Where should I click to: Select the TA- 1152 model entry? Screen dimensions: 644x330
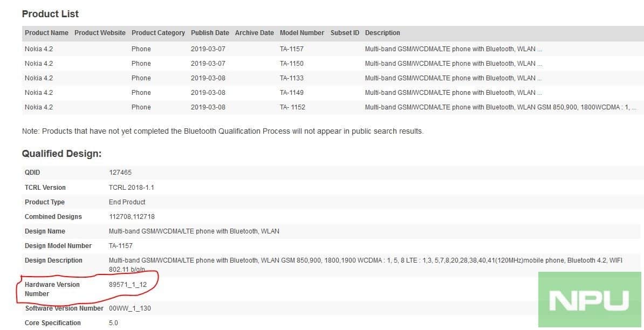pos(292,107)
